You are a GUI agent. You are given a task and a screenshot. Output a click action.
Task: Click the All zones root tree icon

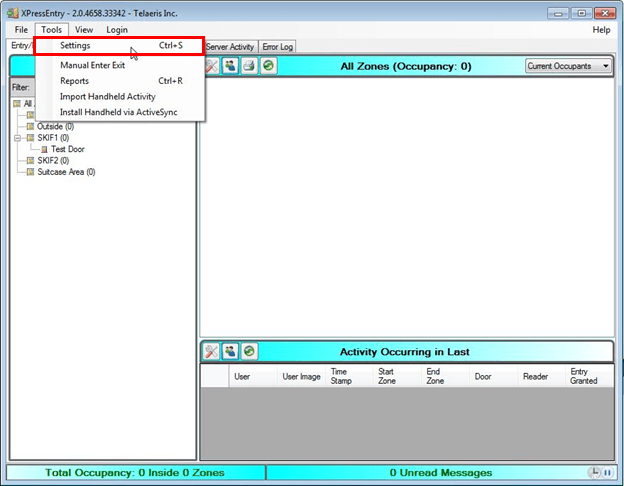[17, 104]
